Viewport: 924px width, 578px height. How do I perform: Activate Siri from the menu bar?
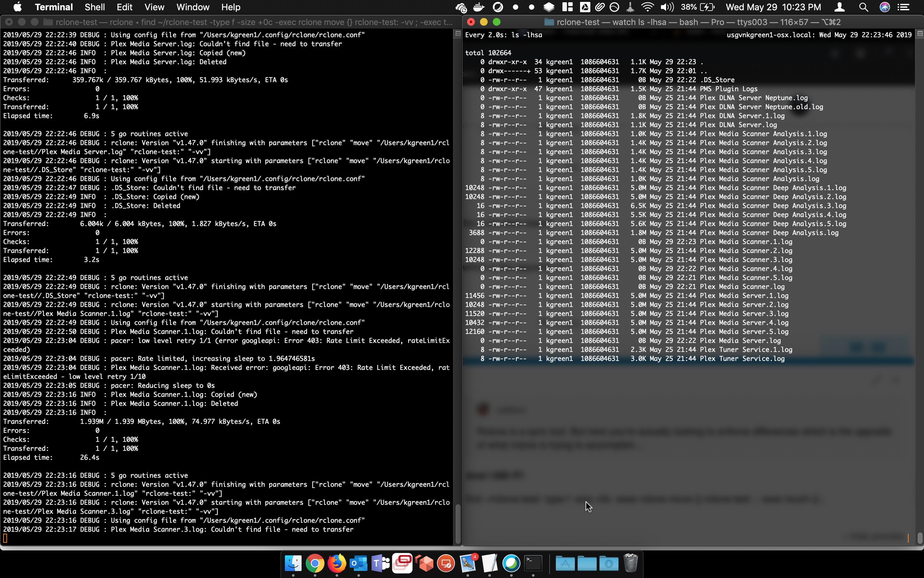(x=885, y=7)
